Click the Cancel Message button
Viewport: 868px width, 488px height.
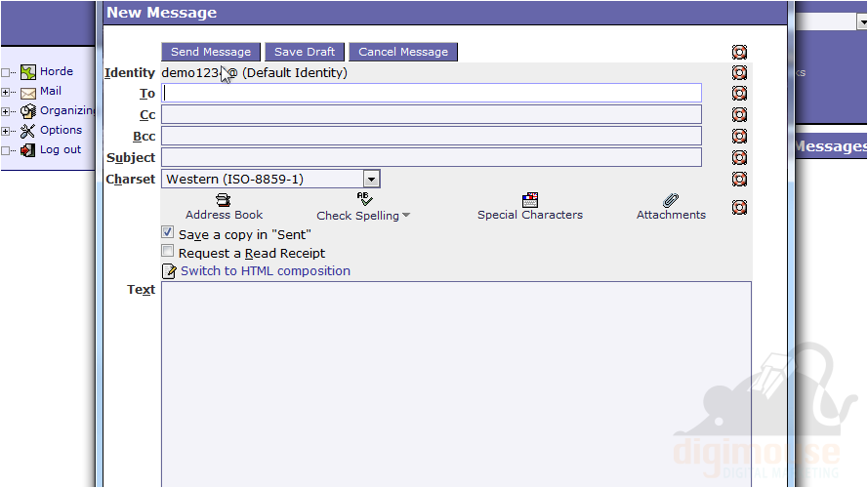coord(403,52)
